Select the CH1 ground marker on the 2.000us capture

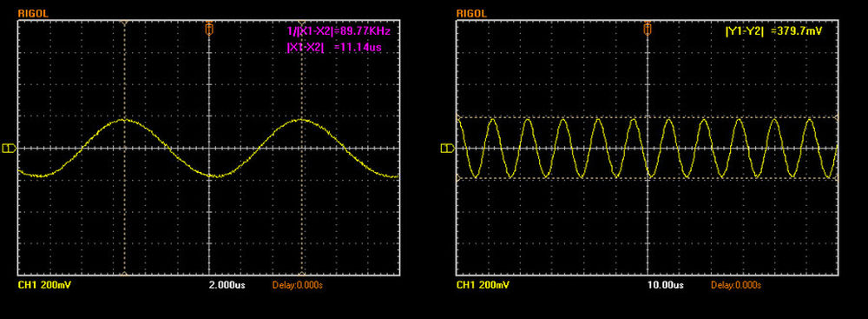[x=9, y=148]
